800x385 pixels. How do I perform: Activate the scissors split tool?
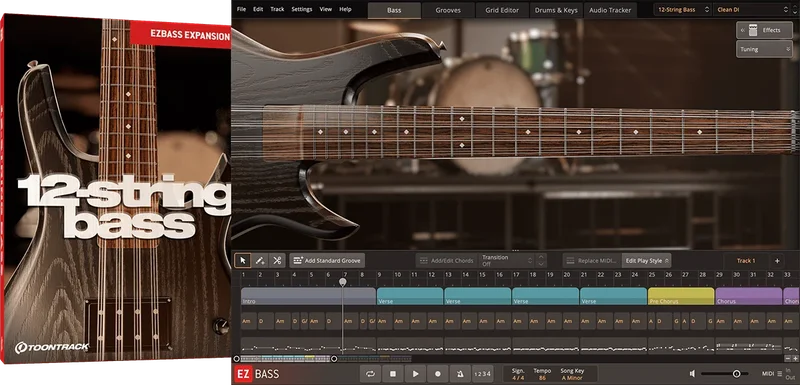point(277,261)
